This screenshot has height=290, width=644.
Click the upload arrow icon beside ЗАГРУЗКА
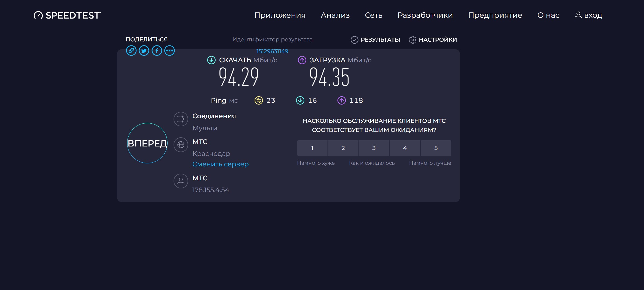pyautogui.click(x=302, y=60)
